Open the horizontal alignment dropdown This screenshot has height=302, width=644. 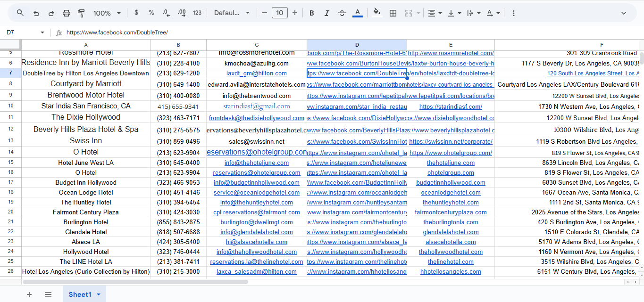pos(435,13)
